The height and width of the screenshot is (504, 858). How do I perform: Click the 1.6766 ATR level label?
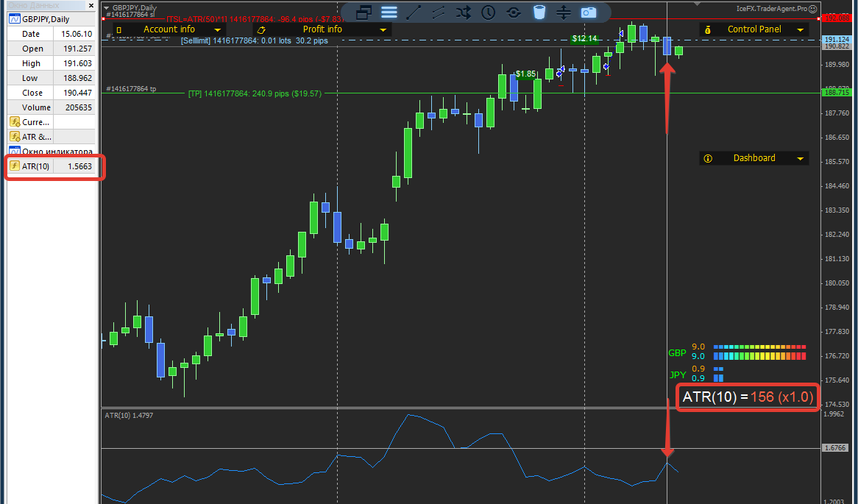coord(836,447)
